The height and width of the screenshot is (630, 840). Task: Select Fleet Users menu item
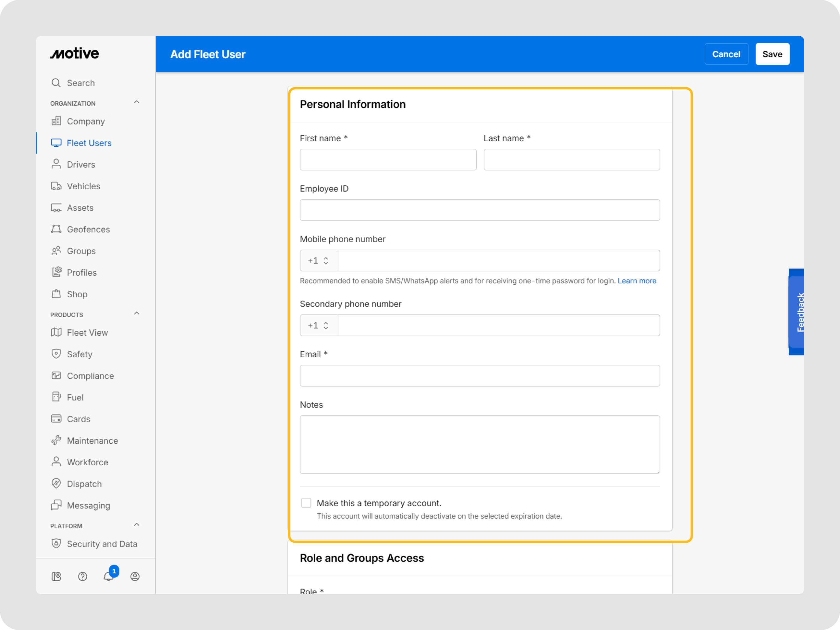click(x=89, y=143)
